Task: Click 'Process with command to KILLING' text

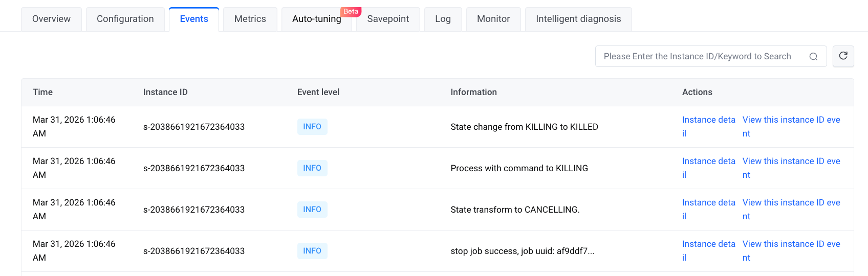Action: point(519,168)
